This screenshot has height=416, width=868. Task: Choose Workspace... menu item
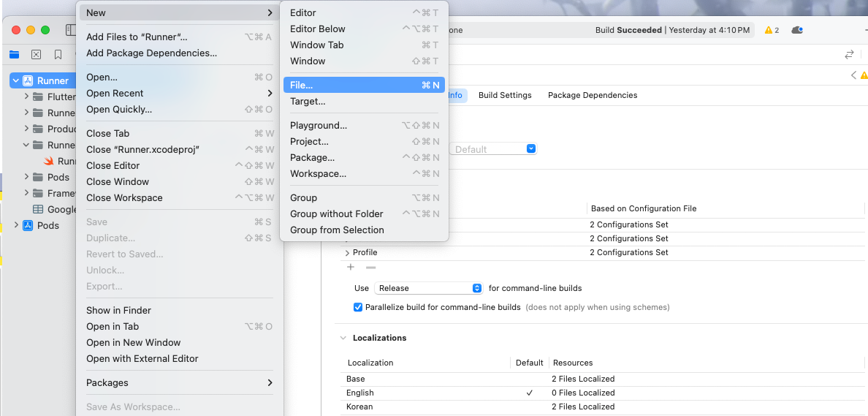click(x=365, y=174)
